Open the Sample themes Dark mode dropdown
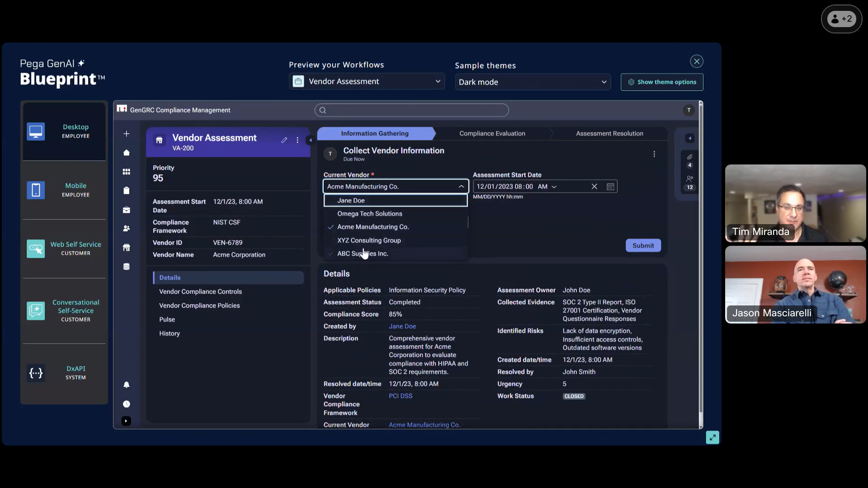The image size is (868, 488). [532, 82]
